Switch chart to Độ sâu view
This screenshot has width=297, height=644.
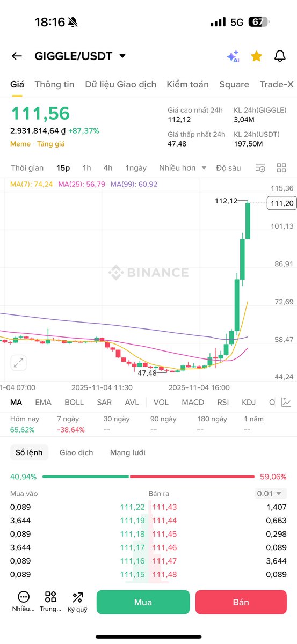[228, 168]
